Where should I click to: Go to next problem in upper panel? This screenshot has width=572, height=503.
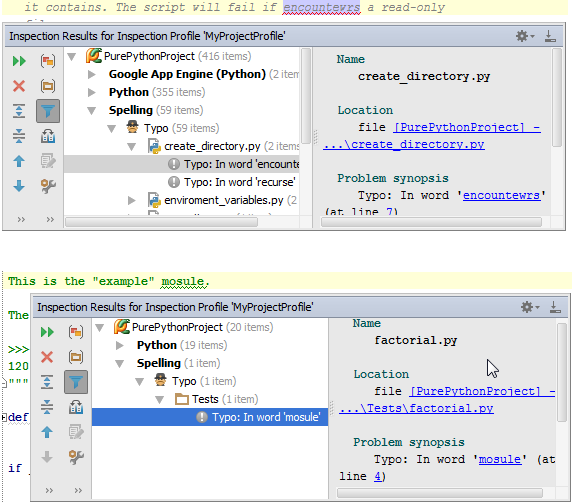click(19, 186)
